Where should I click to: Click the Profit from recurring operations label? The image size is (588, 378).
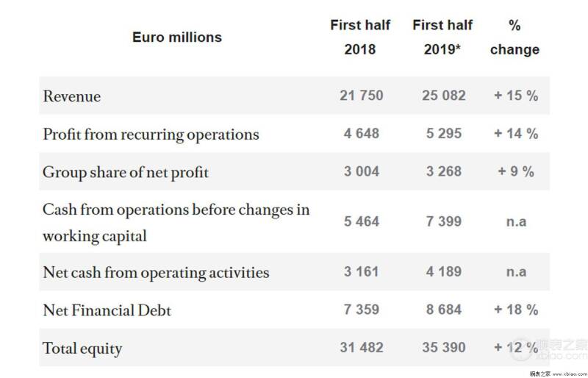point(151,135)
